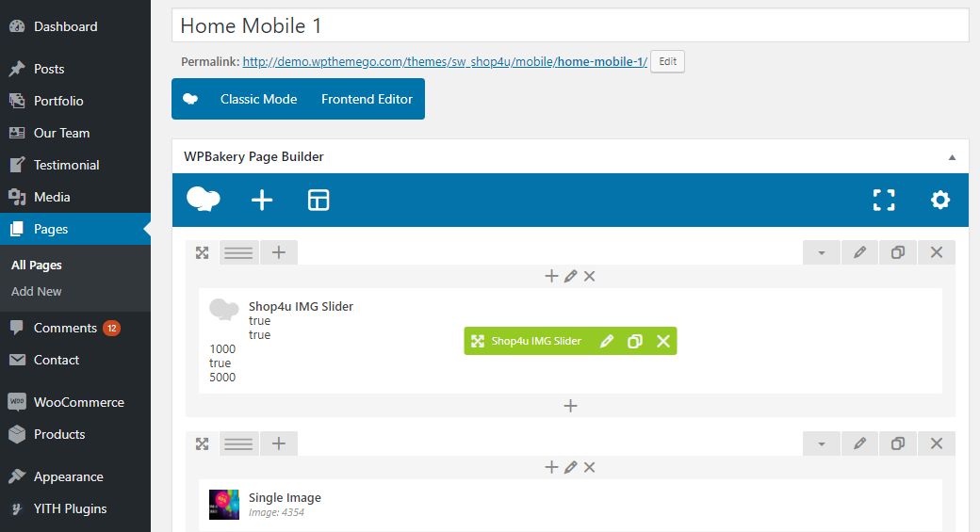This screenshot has width=980, height=532.
Task: Edit the first column pencil
Action: click(571, 276)
